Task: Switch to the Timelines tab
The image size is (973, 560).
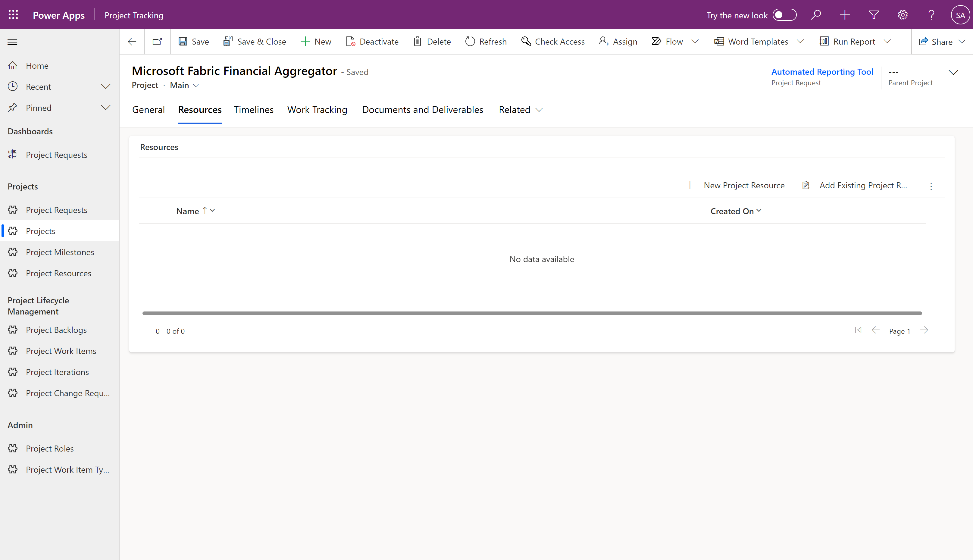Action: [x=253, y=110]
